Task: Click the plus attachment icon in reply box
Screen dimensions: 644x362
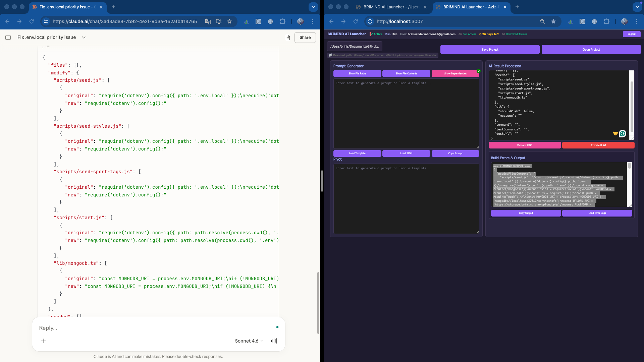Action: [x=43, y=341]
